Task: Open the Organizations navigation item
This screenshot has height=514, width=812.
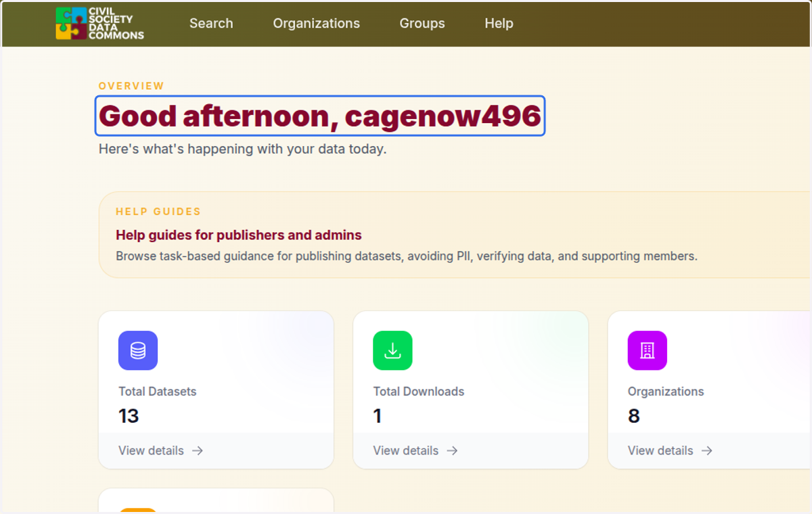Action: [316, 23]
